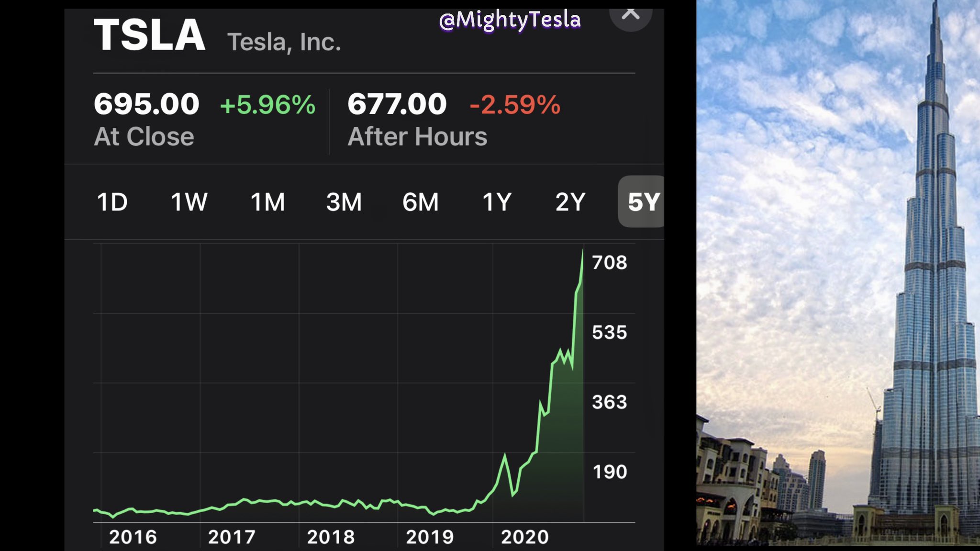This screenshot has width=980, height=551.
Task: Select the 1D time range
Action: pyautogui.click(x=112, y=202)
